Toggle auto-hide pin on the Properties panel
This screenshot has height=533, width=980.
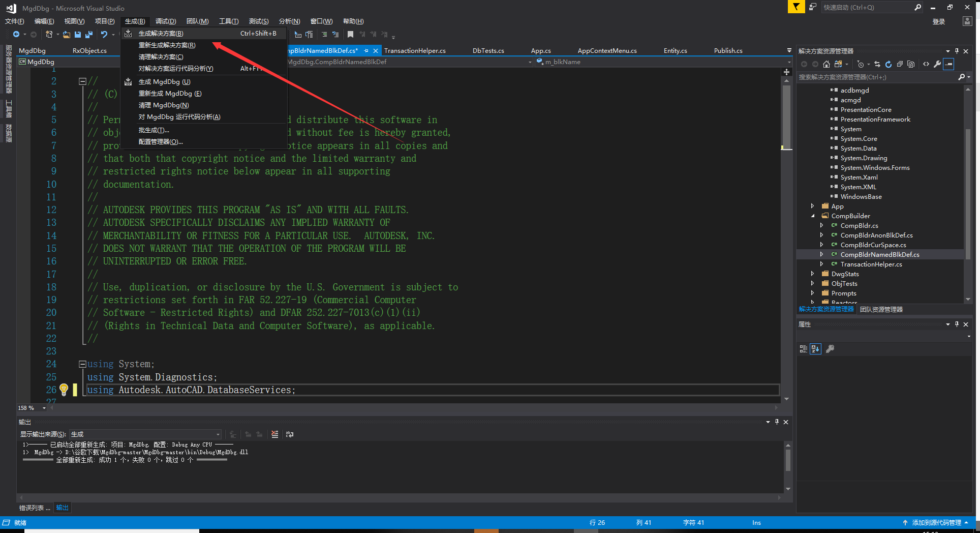[957, 324]
